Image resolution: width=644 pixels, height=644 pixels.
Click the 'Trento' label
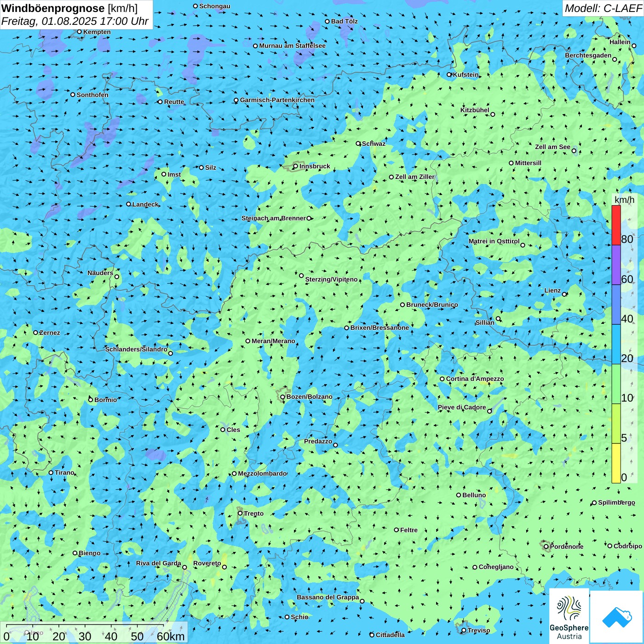click(254, 513)
